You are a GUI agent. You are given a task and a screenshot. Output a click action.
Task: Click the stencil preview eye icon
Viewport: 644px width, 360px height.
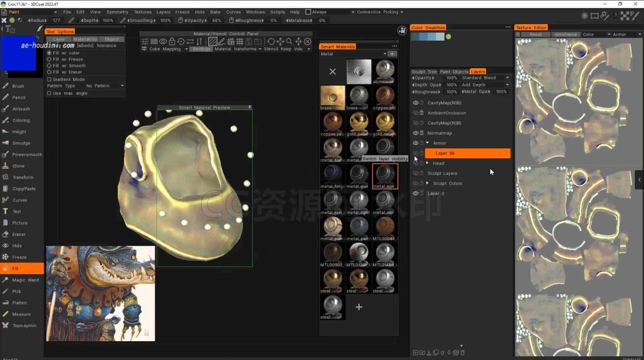point(163,41)
